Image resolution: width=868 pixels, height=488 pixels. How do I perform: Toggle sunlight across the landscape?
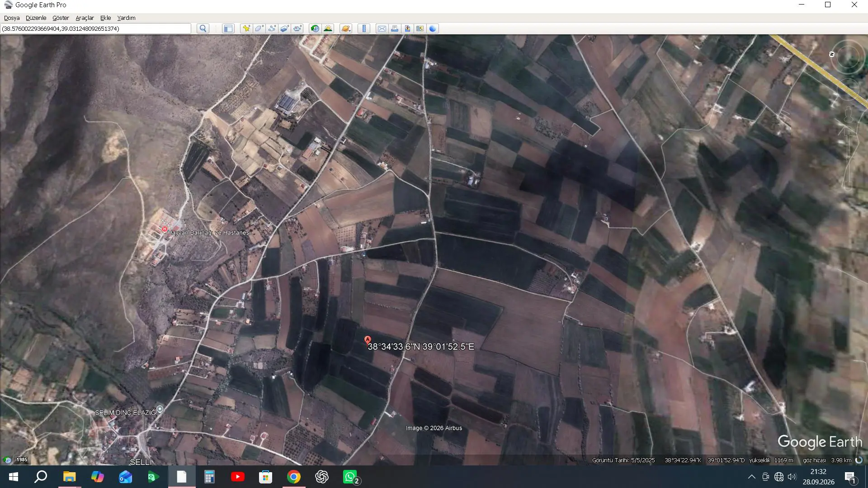[x=328, y=28]
